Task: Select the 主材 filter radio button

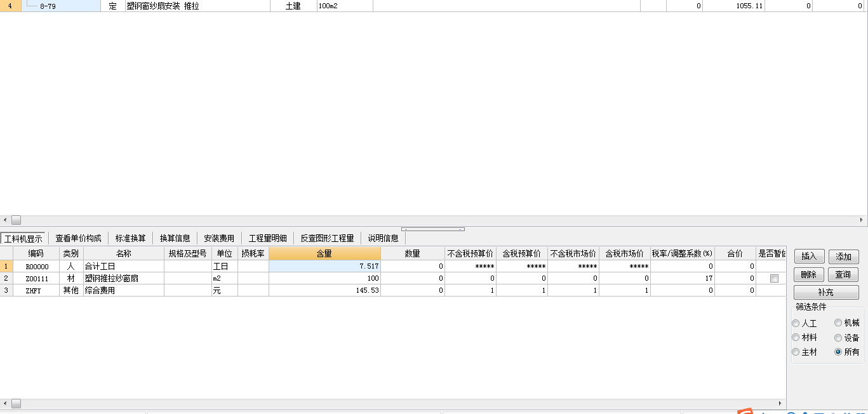Action: click(796, 352)
